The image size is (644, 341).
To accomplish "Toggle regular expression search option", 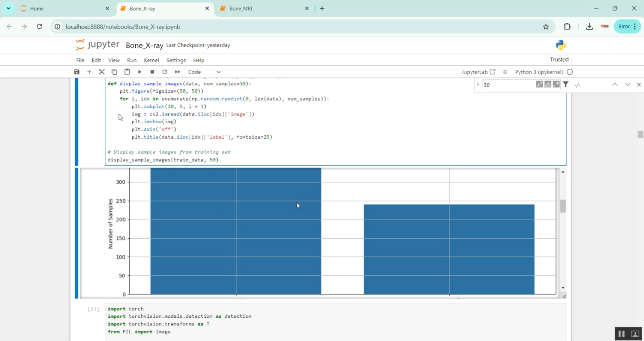I will click(556, 85).
